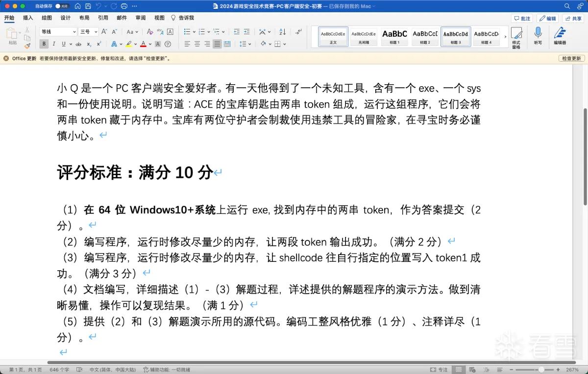Open the font name dropdown 等线
Screen dimensions: 588x374
58,32
